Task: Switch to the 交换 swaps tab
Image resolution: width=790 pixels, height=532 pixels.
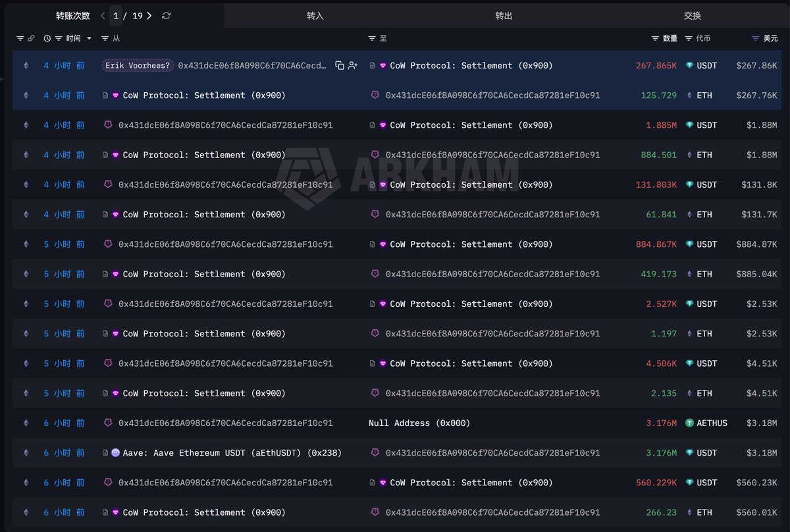Action: tap(693, 15)
